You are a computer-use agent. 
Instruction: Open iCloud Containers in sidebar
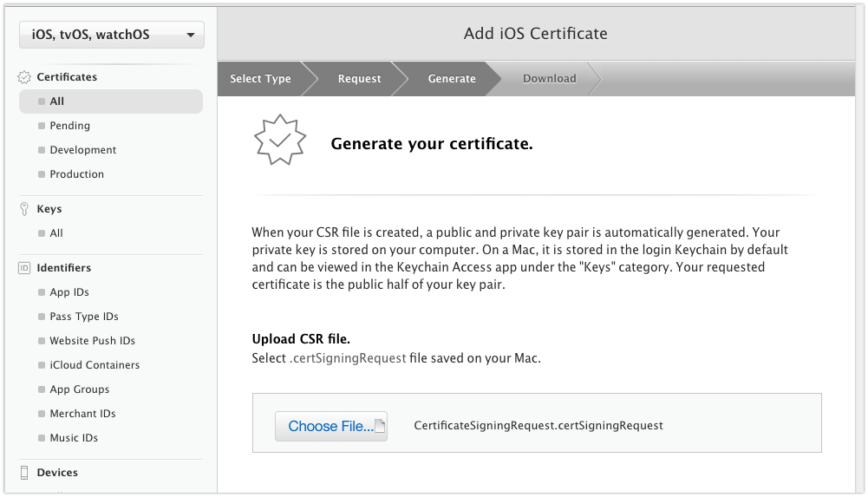coord(95,365)
